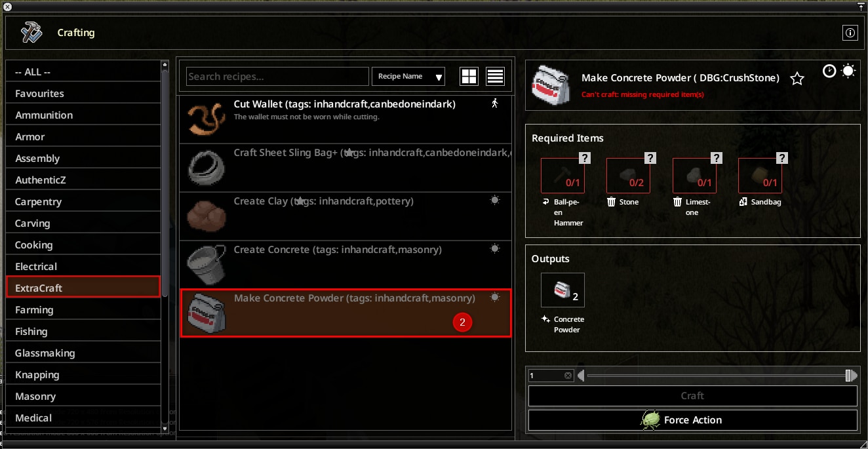868x449 pixels.
Task: Switch to list view layout icon
Action: [x=496, y=76]
